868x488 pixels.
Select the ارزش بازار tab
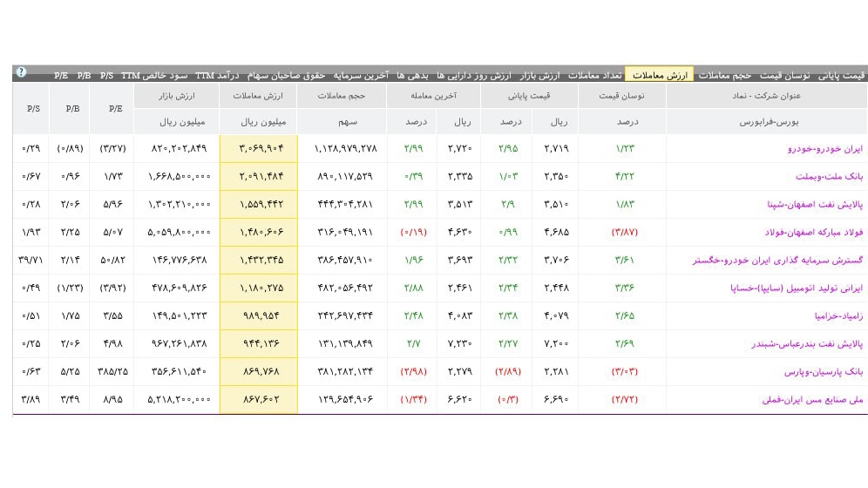(539, 75)
